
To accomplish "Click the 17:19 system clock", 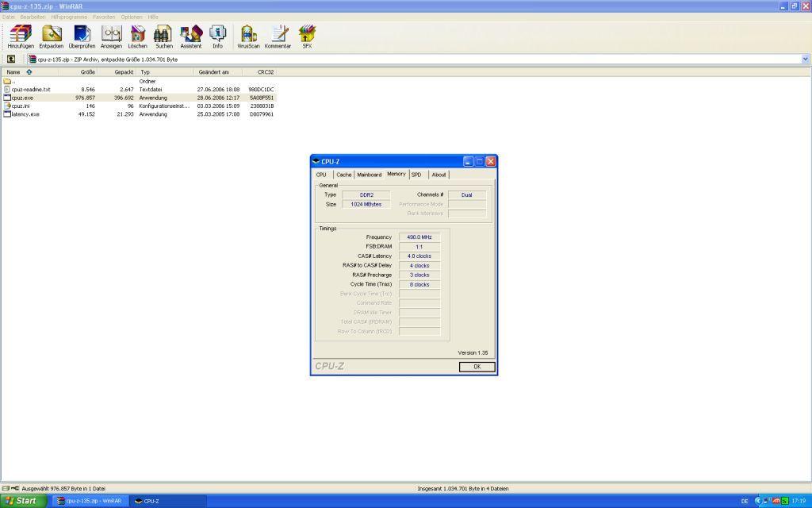I will 799,502.
